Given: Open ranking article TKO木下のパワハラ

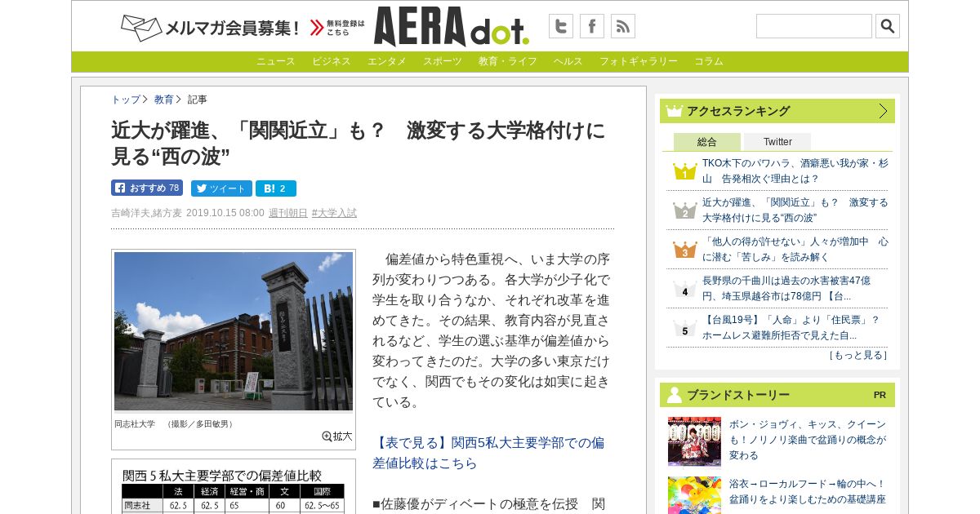Looking at the screenshot, I should (795, 171).
